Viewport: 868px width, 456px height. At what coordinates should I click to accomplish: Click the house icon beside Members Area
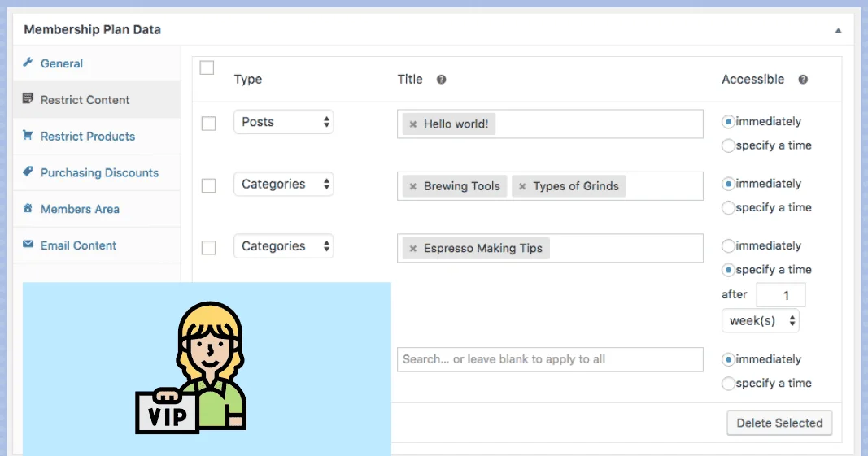[28, 208]
